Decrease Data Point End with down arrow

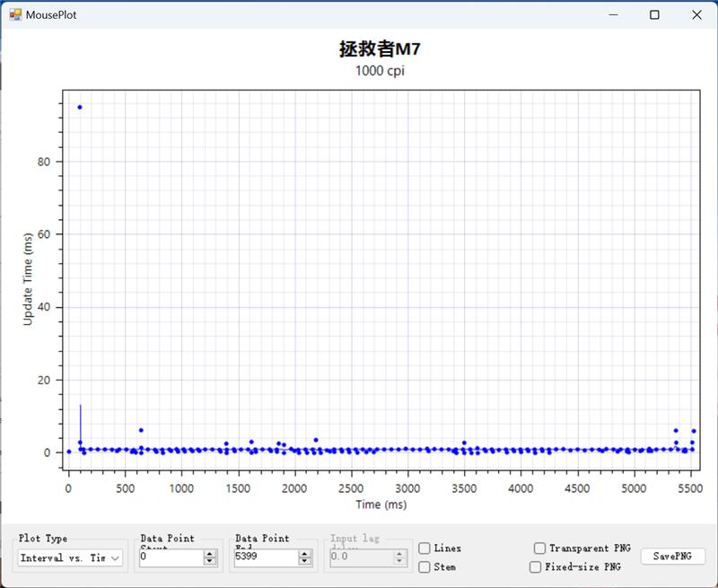(305, 562)
